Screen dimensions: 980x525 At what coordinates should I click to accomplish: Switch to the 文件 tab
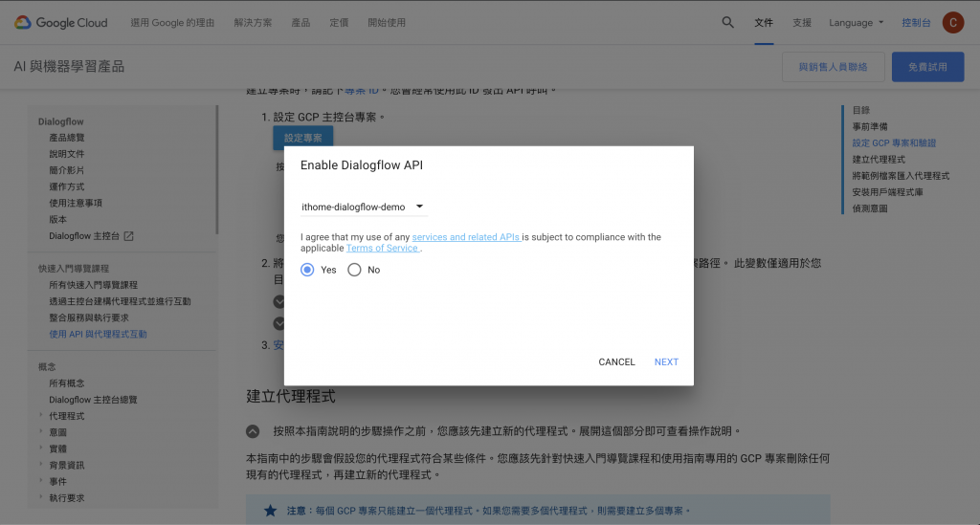764,23
